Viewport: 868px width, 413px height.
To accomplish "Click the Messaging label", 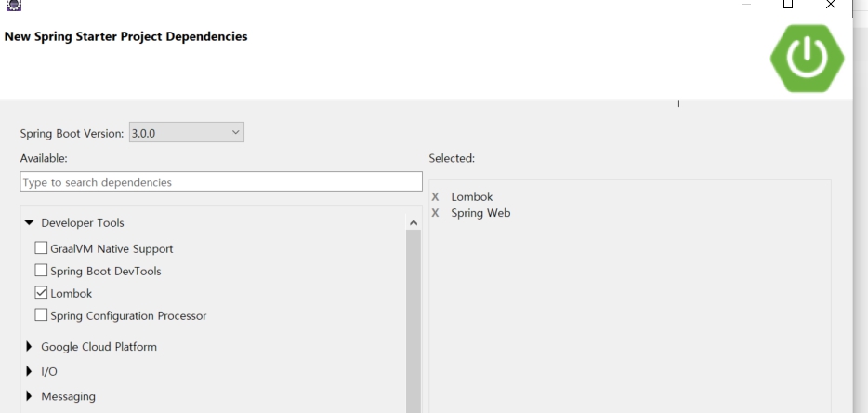I will (68, 396).
